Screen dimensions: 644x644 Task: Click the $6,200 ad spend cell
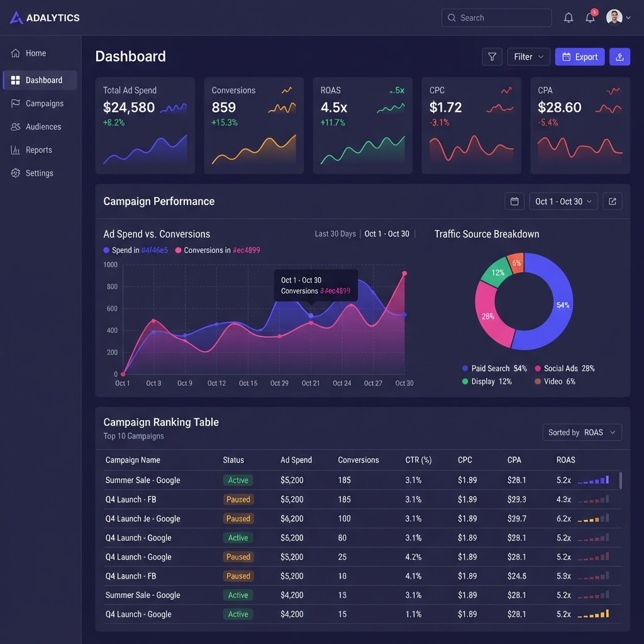pyautogui.click(x=292, y=519)
